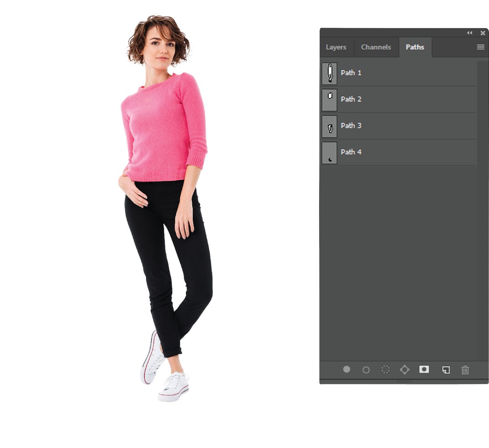Image resolution: width=489 pixels, height=448 pixels.
Task: Click the Paths panel vertical scrollbar
Action: click(x=482, y=210)
